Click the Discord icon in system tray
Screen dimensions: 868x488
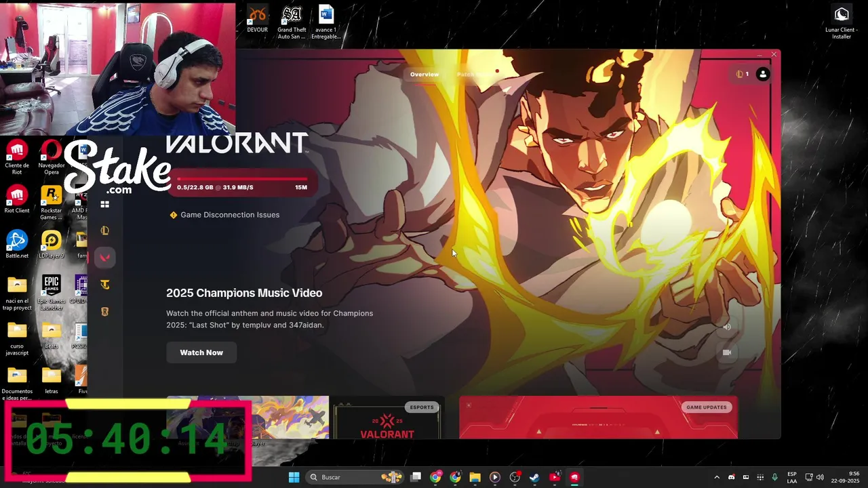click(731, 477)
